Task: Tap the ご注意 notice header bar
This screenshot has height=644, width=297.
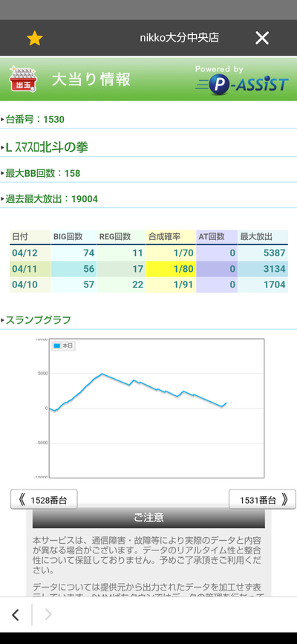Action: tap(148, 518)
